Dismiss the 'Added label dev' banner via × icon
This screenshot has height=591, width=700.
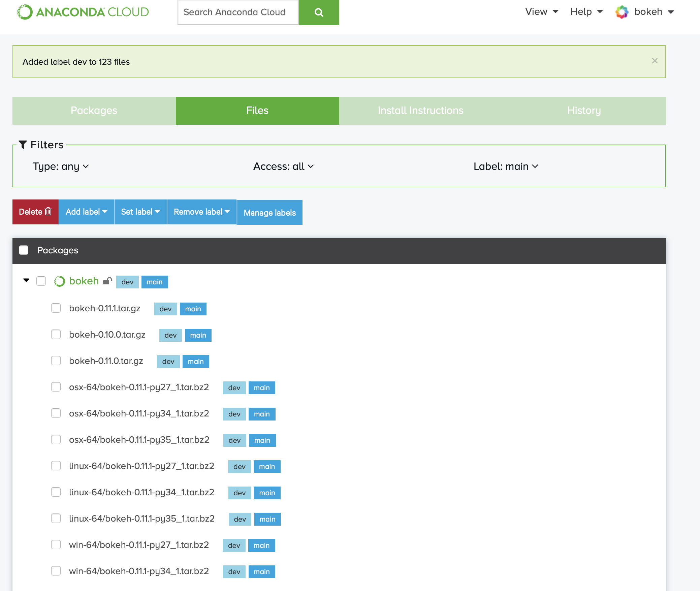pos(655,61)
